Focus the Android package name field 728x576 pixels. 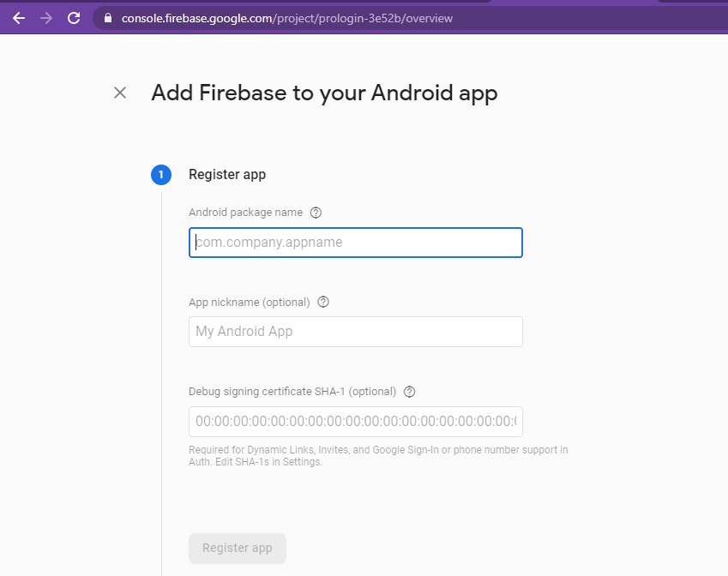(355, 243)
